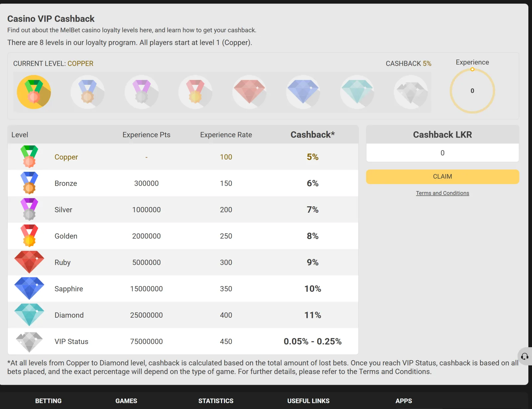Click the Sapphire level name in the table

coord(69,289)
